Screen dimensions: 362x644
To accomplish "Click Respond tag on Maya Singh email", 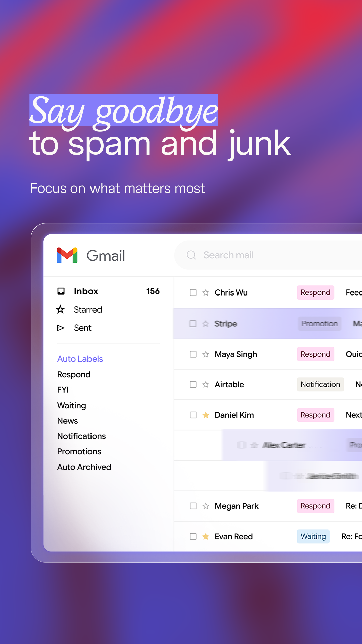I will click(315, 354).
